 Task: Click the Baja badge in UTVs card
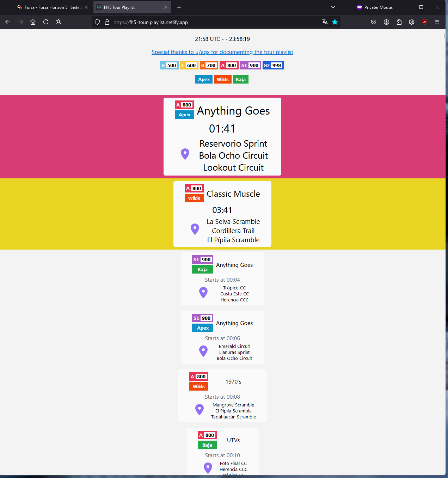207,445
